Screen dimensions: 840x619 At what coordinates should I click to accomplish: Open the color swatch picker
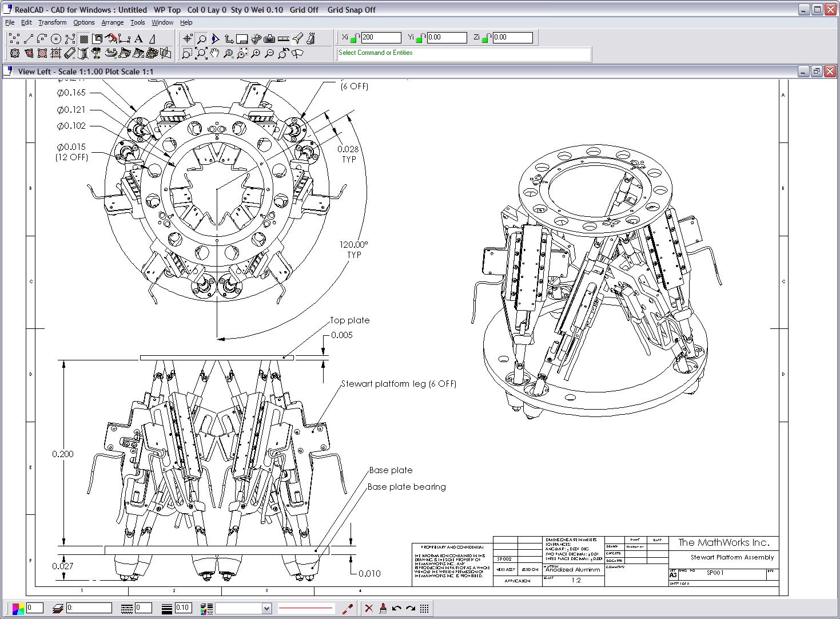18,608
